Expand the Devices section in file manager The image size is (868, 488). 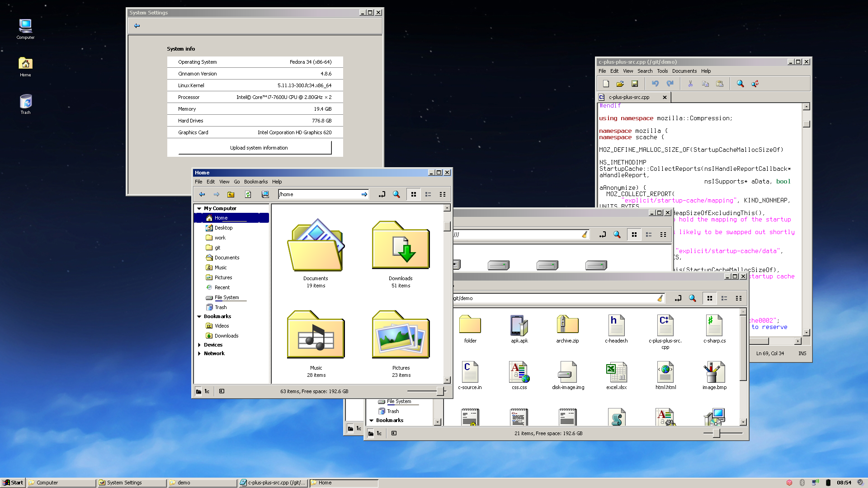[x=199, y=344]
